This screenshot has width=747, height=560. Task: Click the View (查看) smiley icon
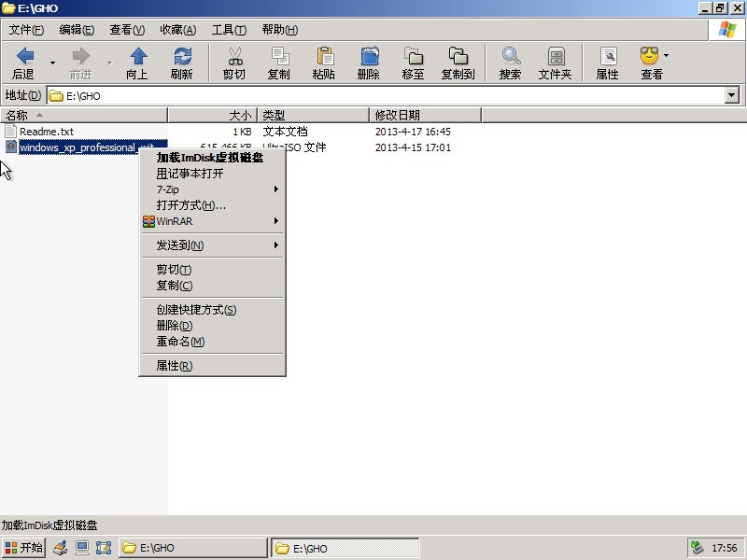pyautogui.click(x=649, y=56)
